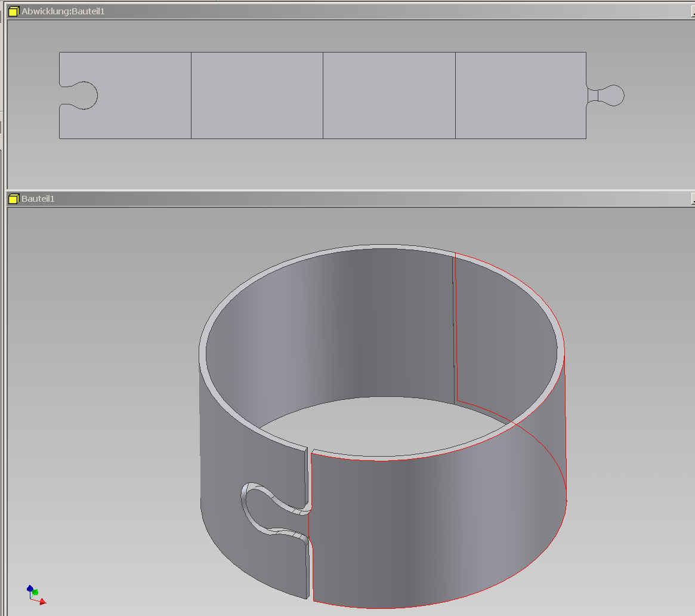Image resolution: width=695 pixels, height=616 pixels.
Task: Pick the fourth flat pattern segment near tab
Action: [521, 96]
